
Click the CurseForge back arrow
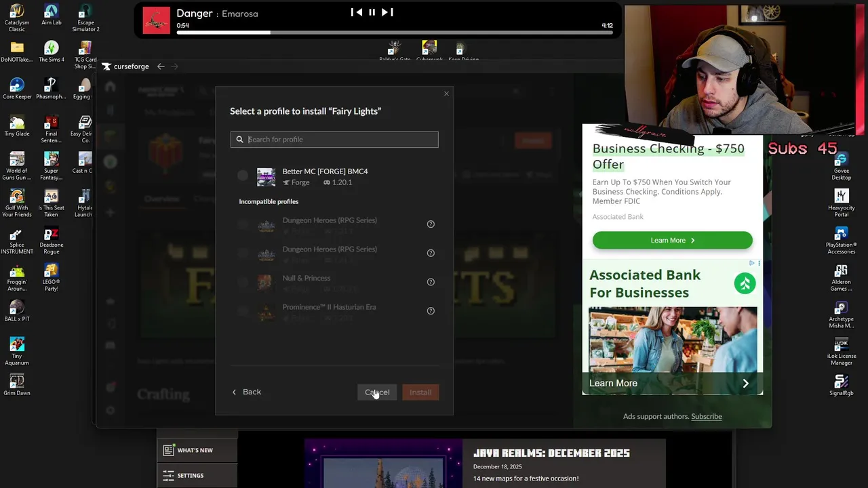click(x=161, y=66)
